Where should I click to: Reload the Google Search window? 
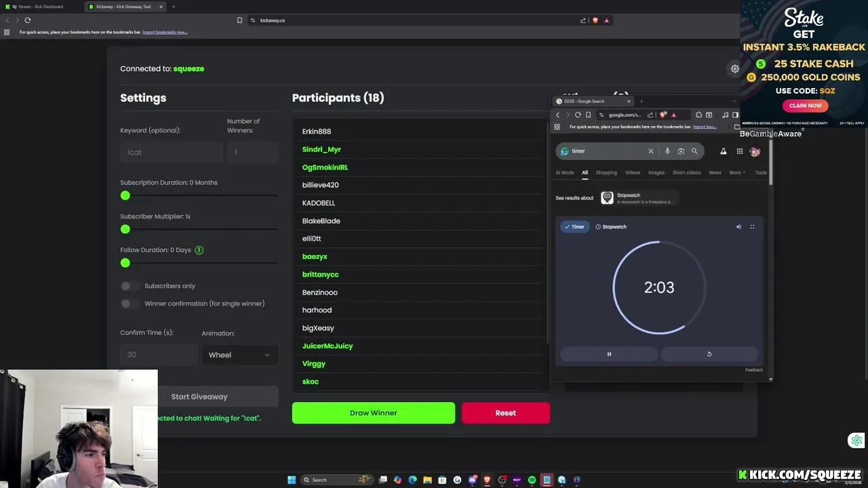[x=578, y=115]
